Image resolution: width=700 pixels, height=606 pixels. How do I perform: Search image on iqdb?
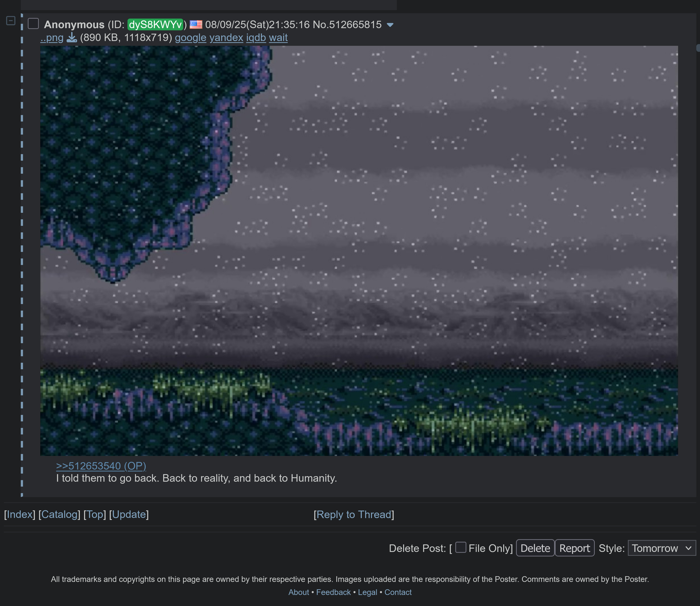tap(256, 38)
